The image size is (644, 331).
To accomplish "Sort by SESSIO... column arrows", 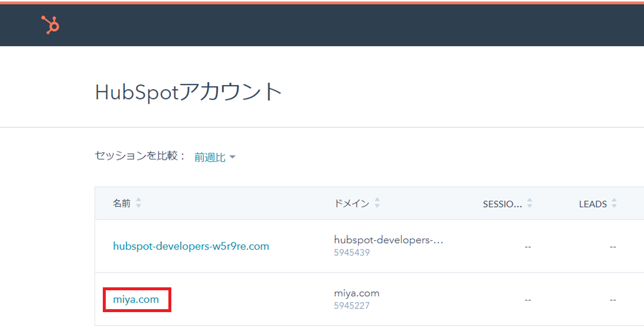I will pos(529,202).
